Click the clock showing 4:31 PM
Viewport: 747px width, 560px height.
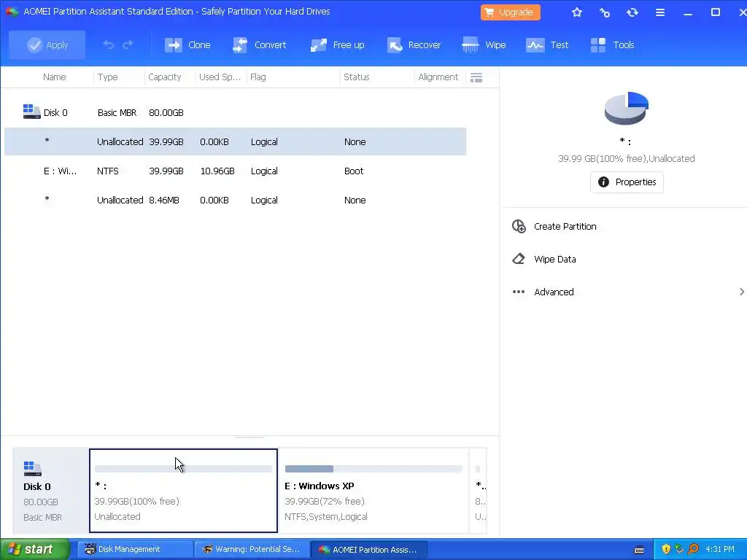[720, 549]
